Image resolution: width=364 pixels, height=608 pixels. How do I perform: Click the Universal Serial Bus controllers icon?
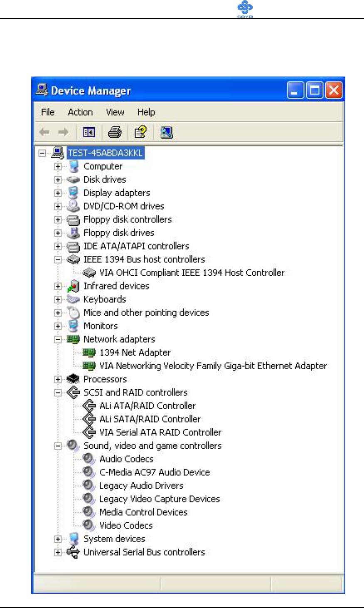click(x=73, y=552)
